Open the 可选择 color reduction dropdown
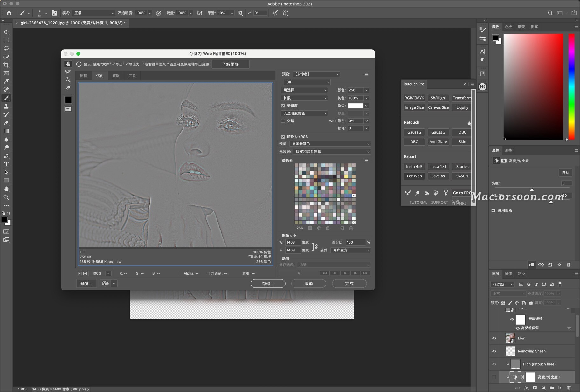This screenshot has height=392, width=580. pos(304,90)
